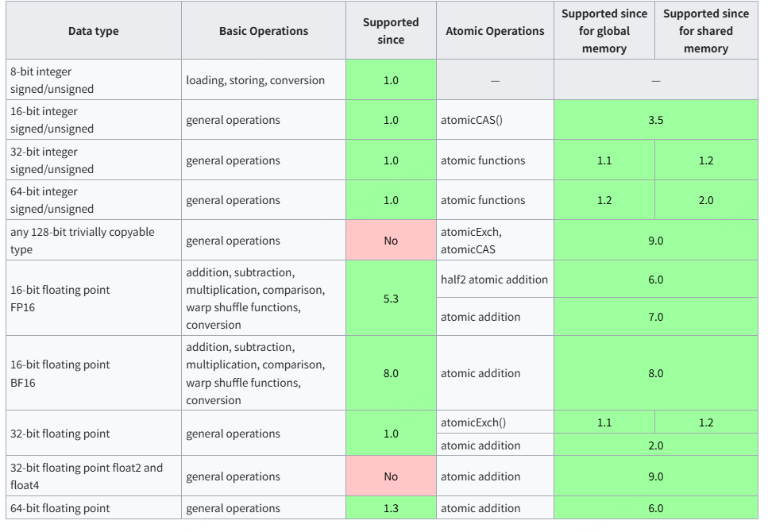Screen dimensions: 768x532
Task: Click the green "7.0" version cell
Action: click(x=655, y=317)
